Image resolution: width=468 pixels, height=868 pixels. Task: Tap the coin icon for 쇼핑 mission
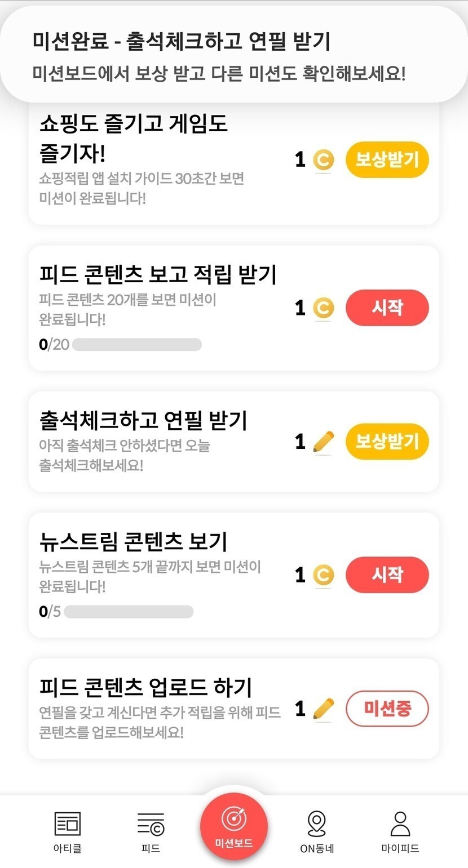(x=323, y=160)
